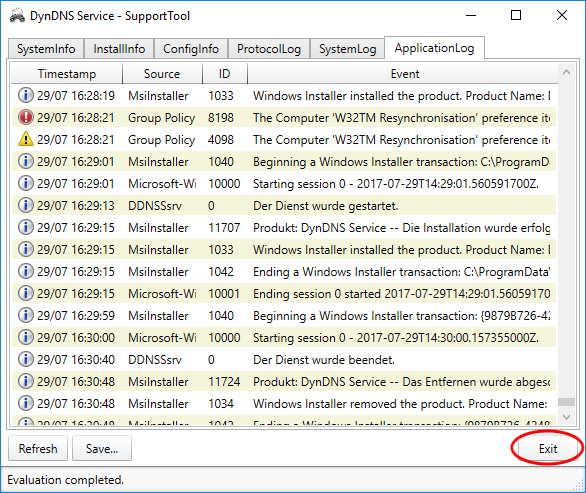Click source 'DDNSSsrv' in 16:29:13 row
This screenshot has height=493, width=586.
155,206
